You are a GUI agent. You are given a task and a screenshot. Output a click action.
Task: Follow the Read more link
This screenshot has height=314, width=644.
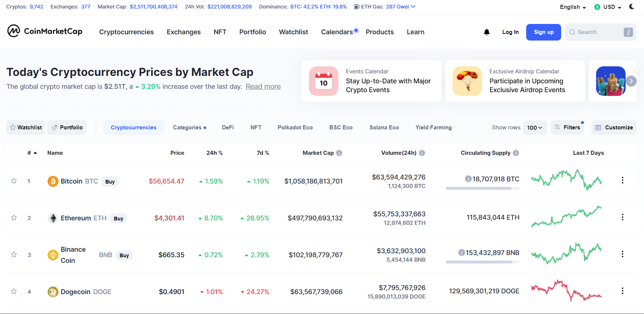(x=263, y=86)
